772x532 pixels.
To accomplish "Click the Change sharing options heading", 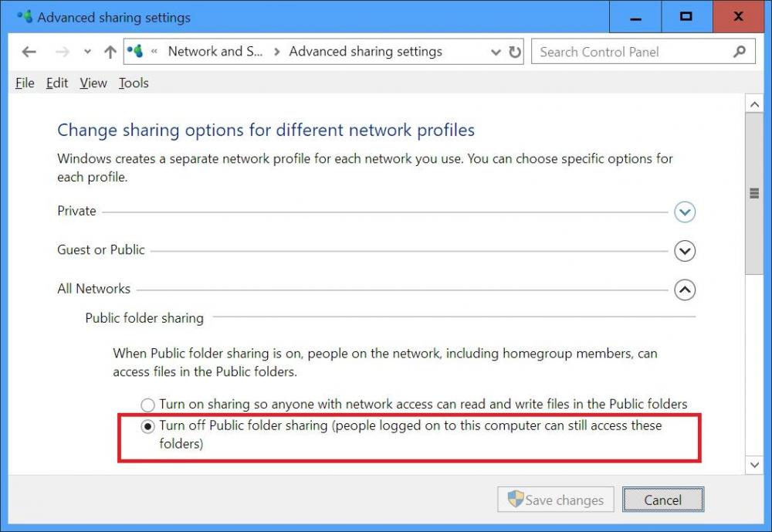I will pos(266,130).
